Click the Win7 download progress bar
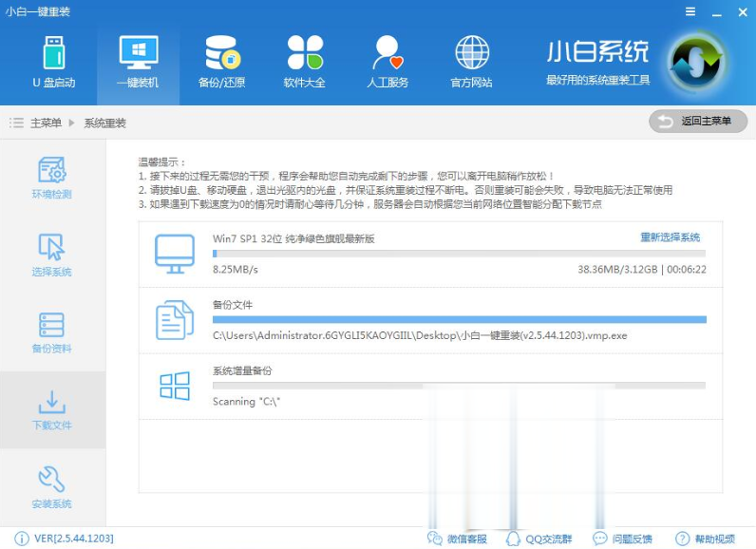Screen dimensions: 756x549 pos(459,254)
